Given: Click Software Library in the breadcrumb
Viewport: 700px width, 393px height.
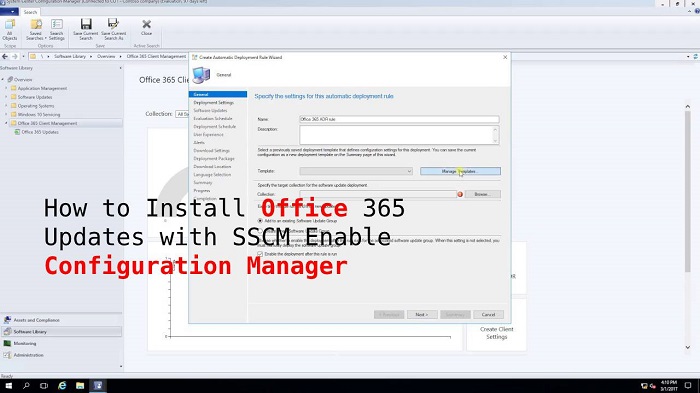Looking at the screenshot, I should click(70, 57).
